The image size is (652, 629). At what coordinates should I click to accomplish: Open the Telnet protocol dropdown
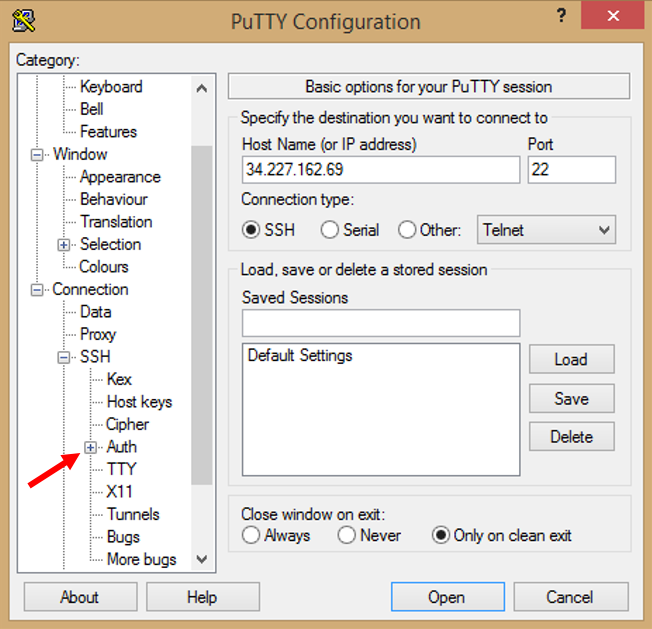(x=546, y=230)
